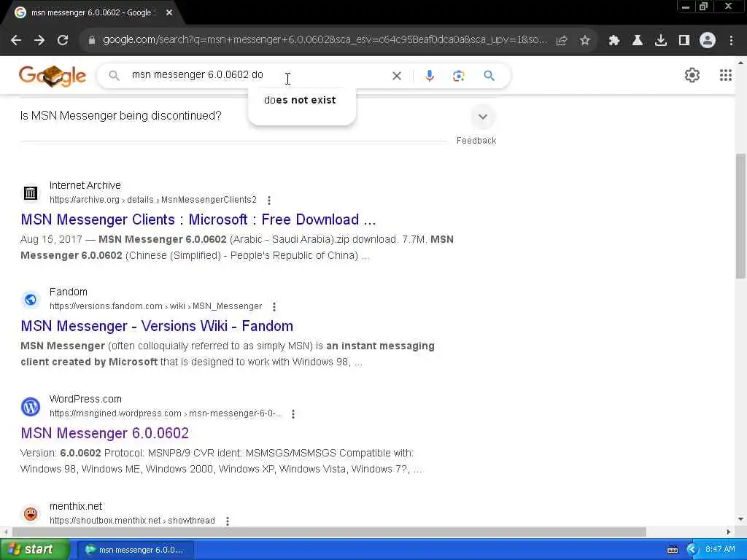
Task: Click the scroll right arrow
Action: click(x=729, y=532)
